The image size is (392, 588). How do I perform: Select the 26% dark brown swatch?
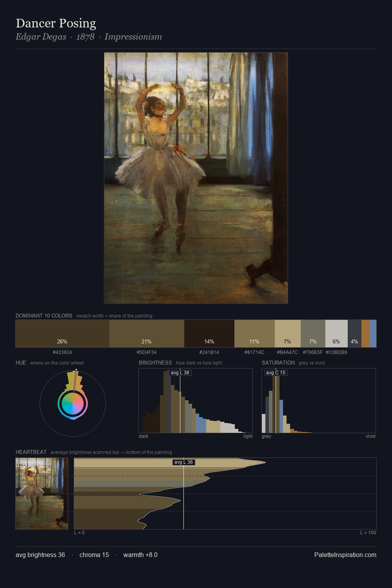coord(62,334)
